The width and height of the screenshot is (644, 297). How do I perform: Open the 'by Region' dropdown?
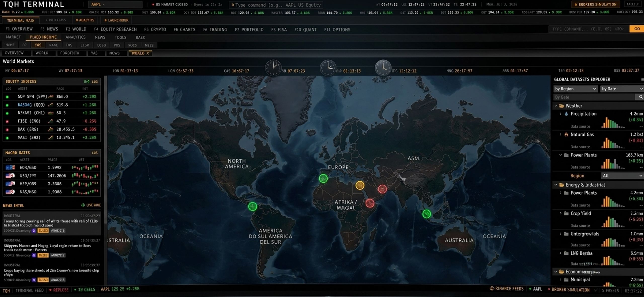point(575,89)
